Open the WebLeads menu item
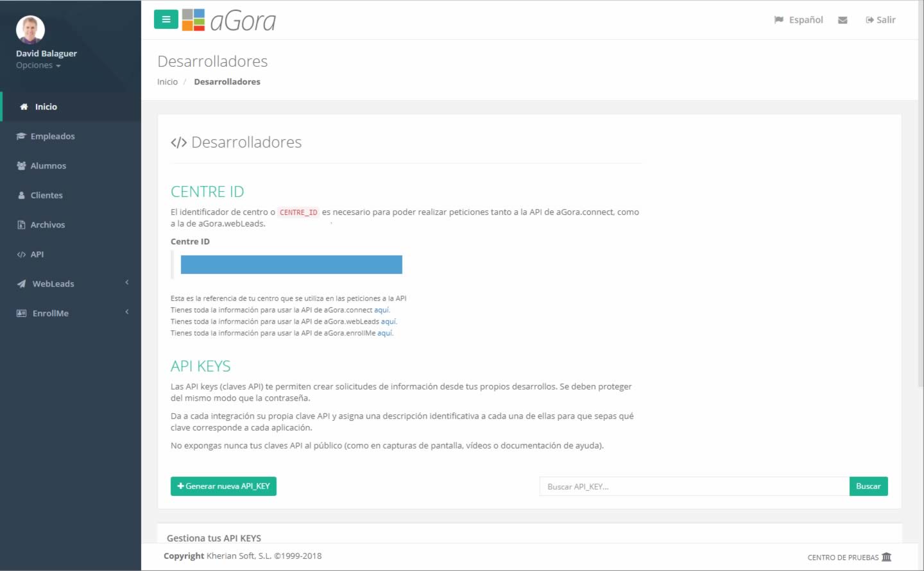The width and height of the screenshot is (924, 571). point(71,284)
